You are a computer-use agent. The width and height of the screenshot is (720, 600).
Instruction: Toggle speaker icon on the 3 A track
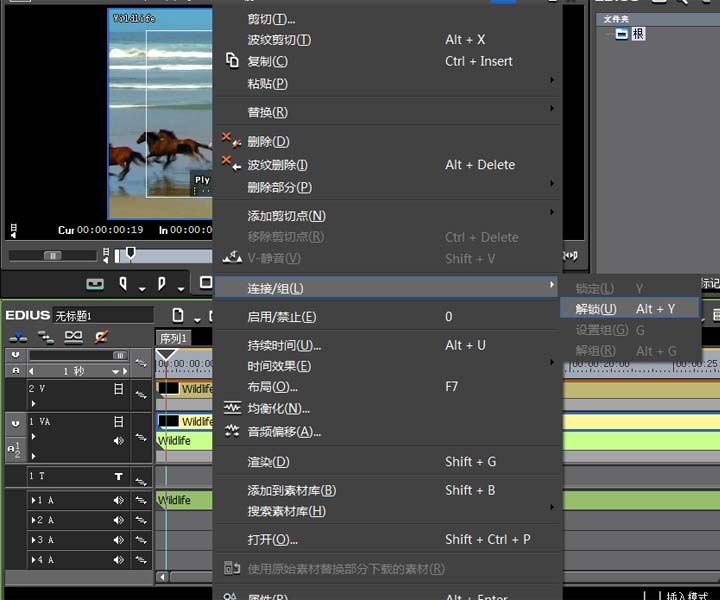118,540
